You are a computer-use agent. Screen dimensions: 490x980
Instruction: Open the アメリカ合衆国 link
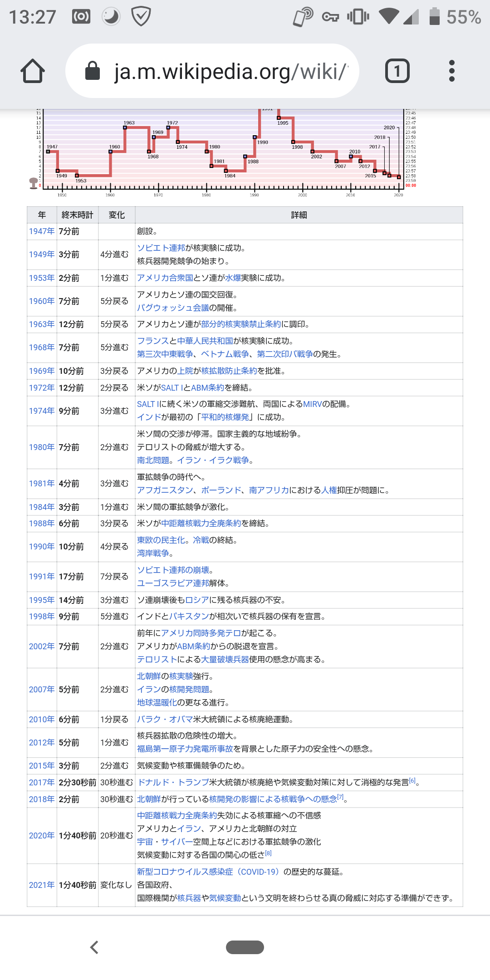[x=165, y=278]
